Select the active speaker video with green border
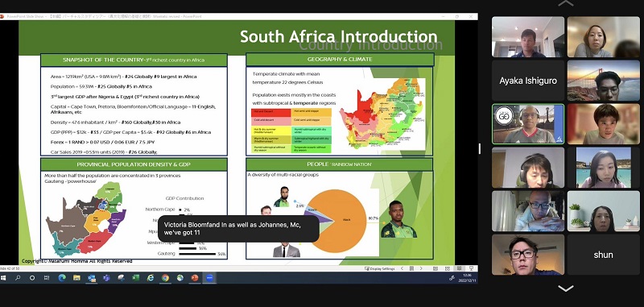 528,124
